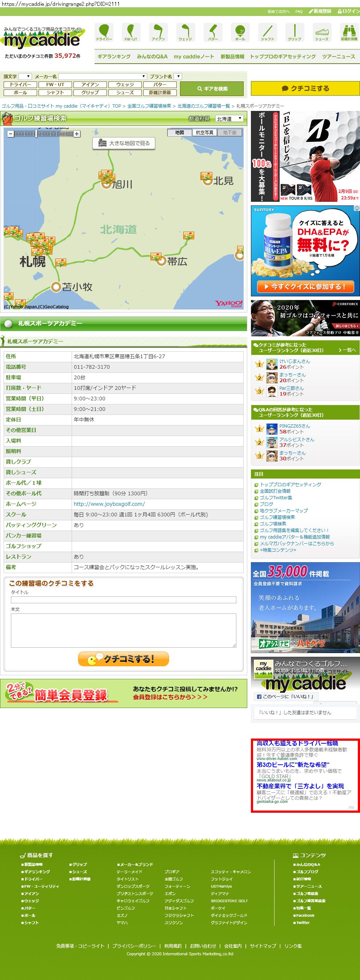
Task: Open the 頭文字 initial letter dropdown
Action: (x=25, y=76)
